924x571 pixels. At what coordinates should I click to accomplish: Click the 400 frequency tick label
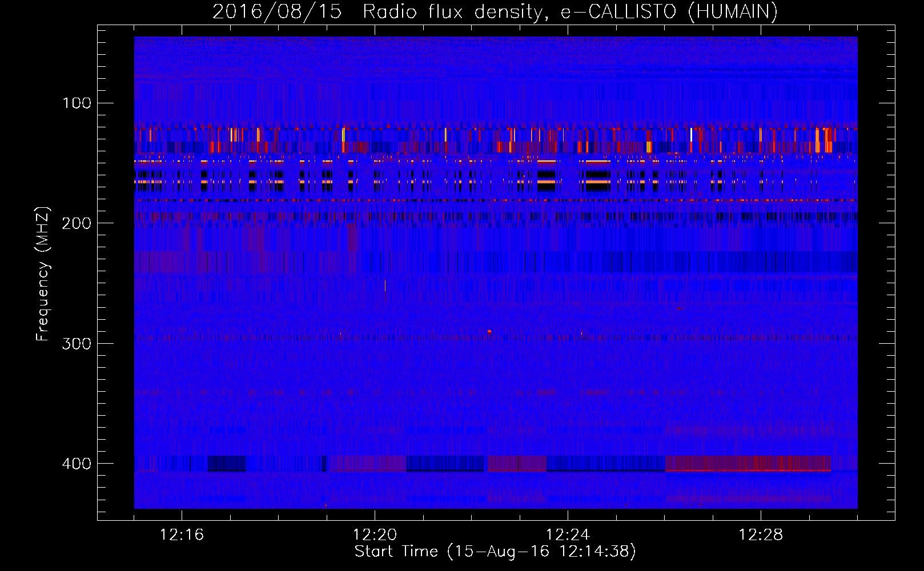click(77, 464)
